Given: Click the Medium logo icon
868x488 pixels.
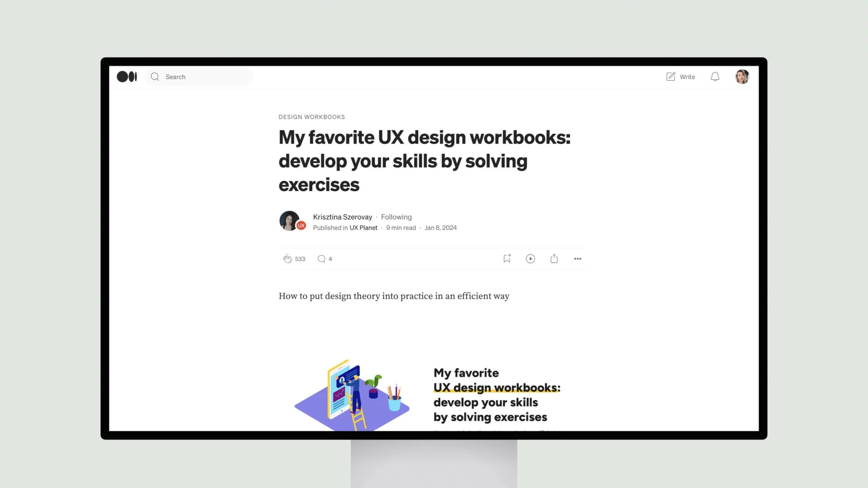Looking at the screenshot, I should 127,76.
